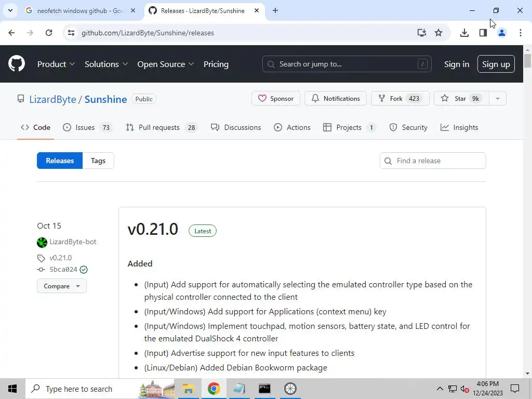Go back using browser back arrow
Image resolution: width=532 pixels, height=399 pixels.
pyautogui.click(x=11, y=33)
